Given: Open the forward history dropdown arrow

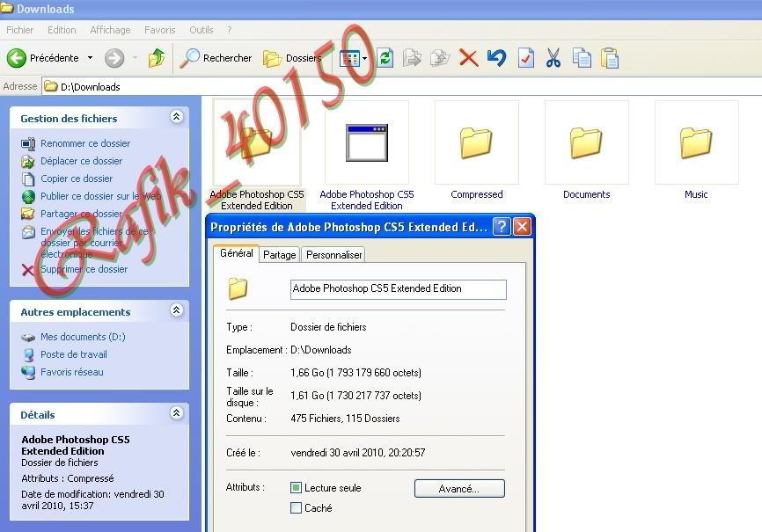Looking at the screenshot, I should [x=135, y=58].
